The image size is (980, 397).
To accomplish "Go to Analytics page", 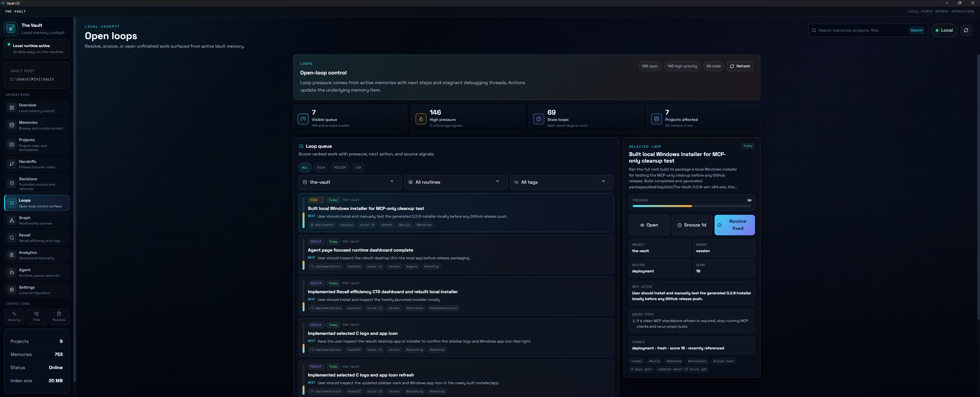I will click(36, 255).
